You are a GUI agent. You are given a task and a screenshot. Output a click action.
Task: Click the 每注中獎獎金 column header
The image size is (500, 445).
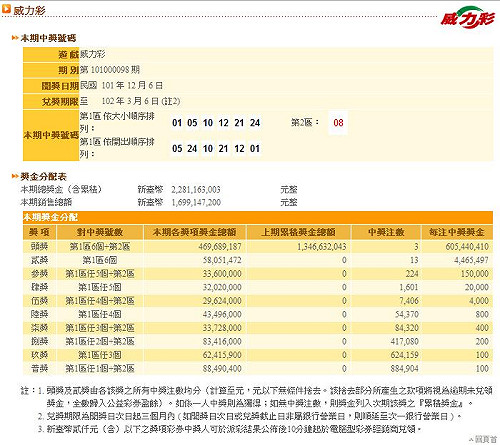457,232
